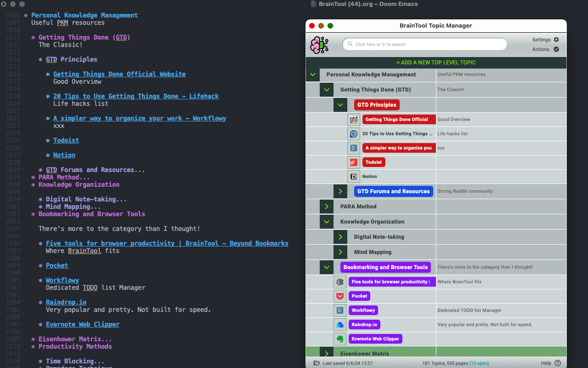
Task: Click the Help question mark icon
Action: pos(558,363)
